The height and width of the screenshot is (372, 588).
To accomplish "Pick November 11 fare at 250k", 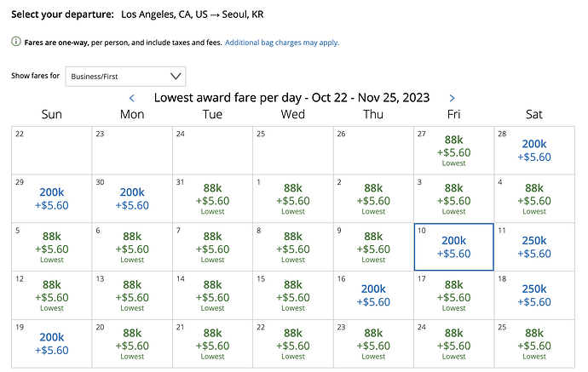I will (534, 247).
